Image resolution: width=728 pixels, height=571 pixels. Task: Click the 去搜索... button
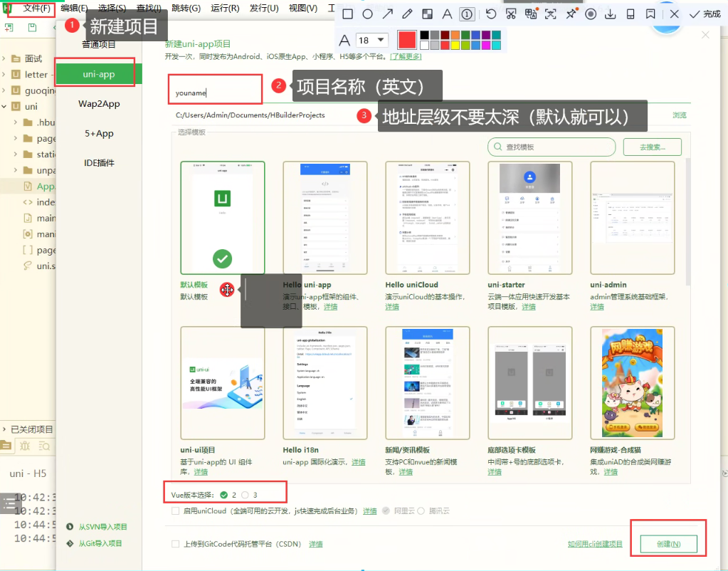coord(653,147)
